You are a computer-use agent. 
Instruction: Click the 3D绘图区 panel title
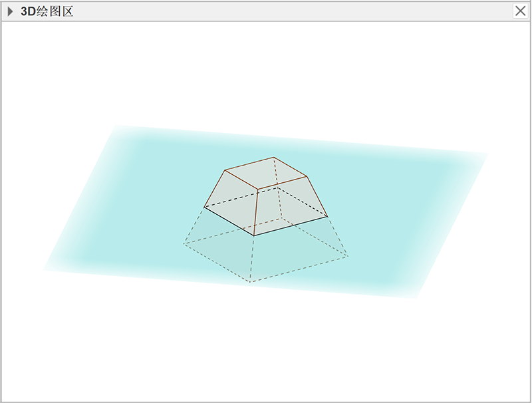point(47,11)
